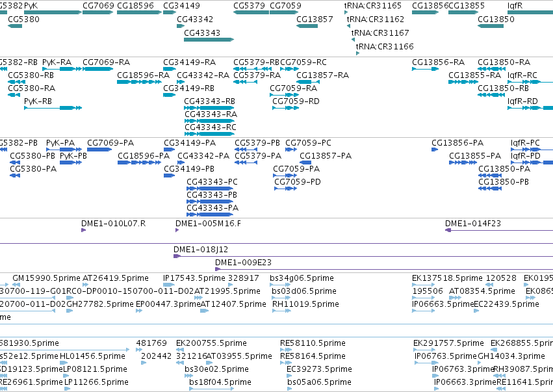Select the CG5380-RA transcript label
The height and width of the screenshot is (392, 553).
(x=32, y=88)
